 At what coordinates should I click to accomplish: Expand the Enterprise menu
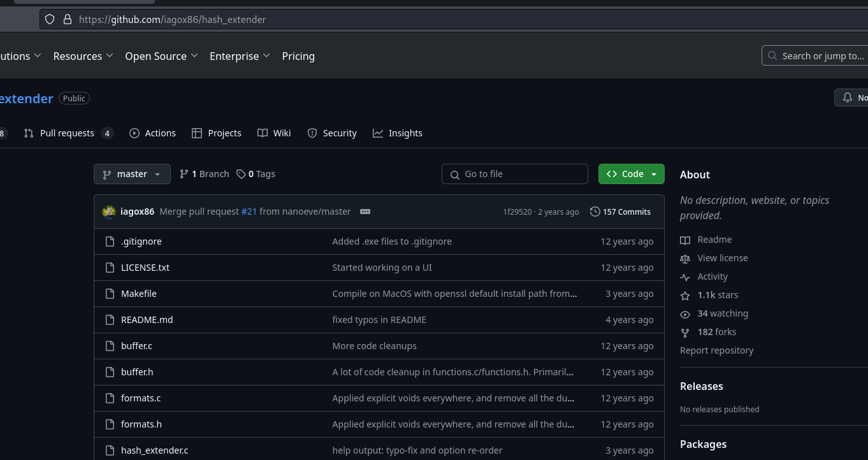coord(240,56)
